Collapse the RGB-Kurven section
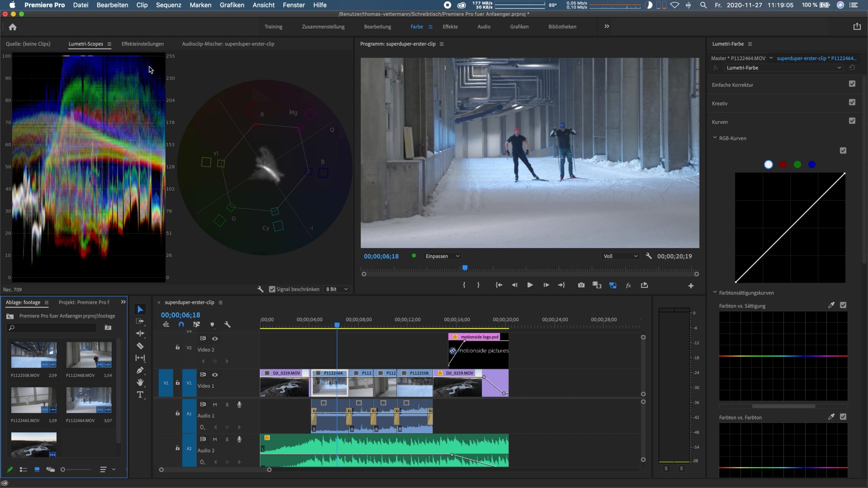Image resolution: width=868 pixels, height=488 pixels. click(x=715, y=138)
